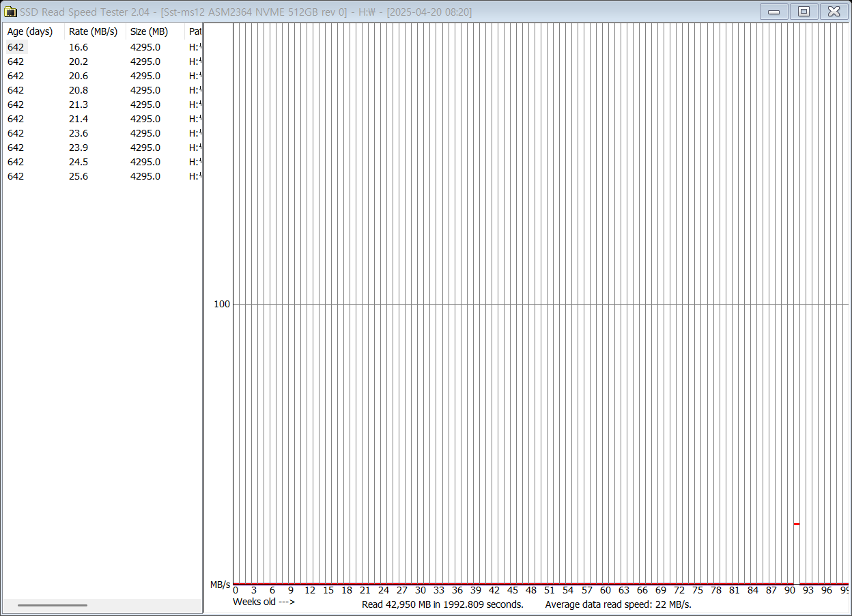Sort list by Rate (MB/s) column header

point(93,31)
